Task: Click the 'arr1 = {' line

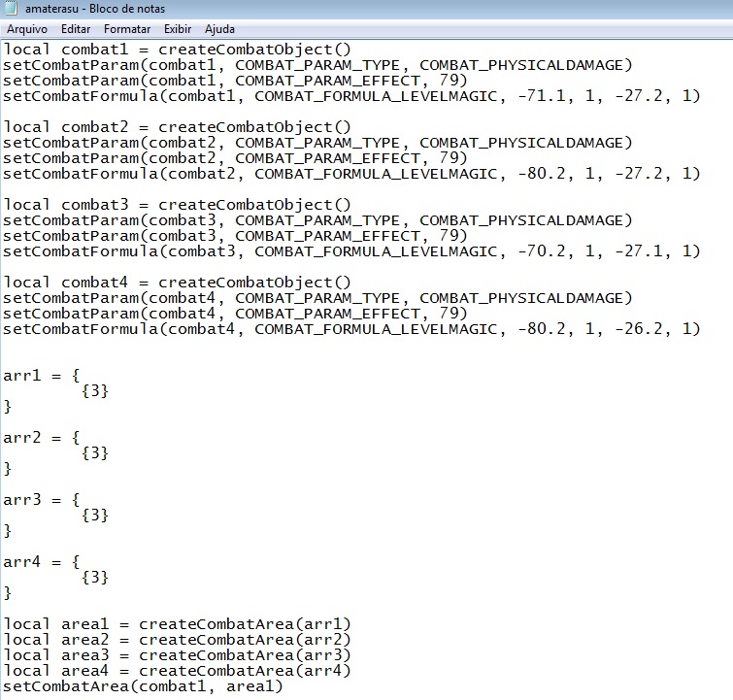Action: [42, 376]
